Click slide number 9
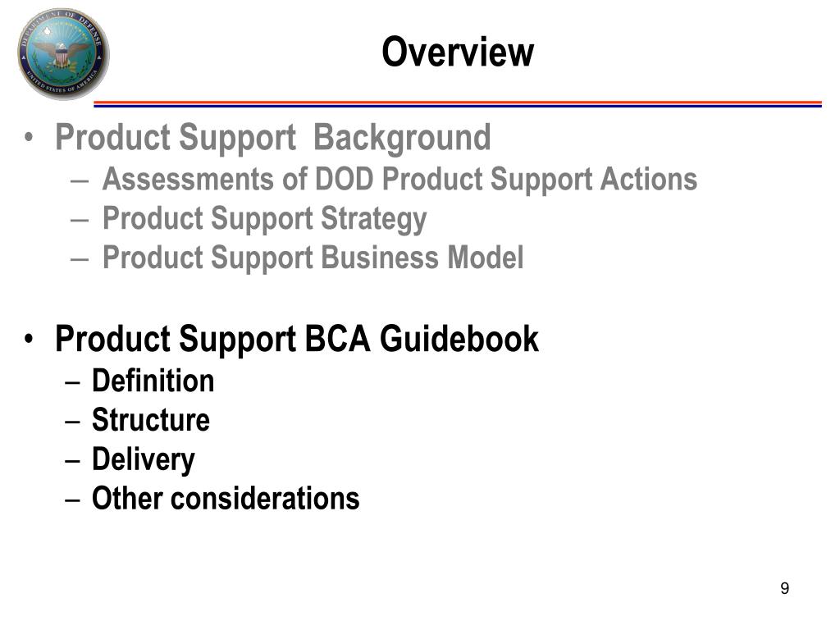 point(784,588)
